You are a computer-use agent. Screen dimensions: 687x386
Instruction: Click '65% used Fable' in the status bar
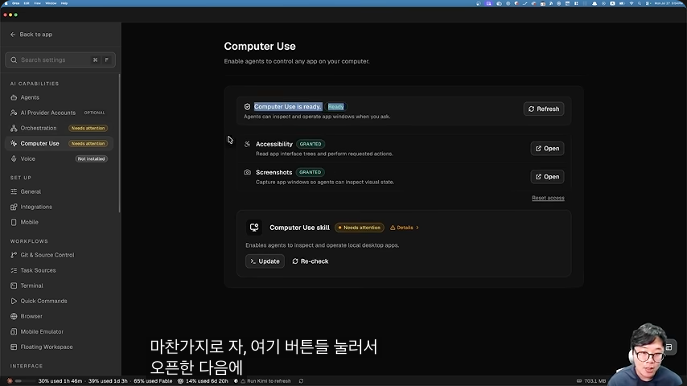153,381
